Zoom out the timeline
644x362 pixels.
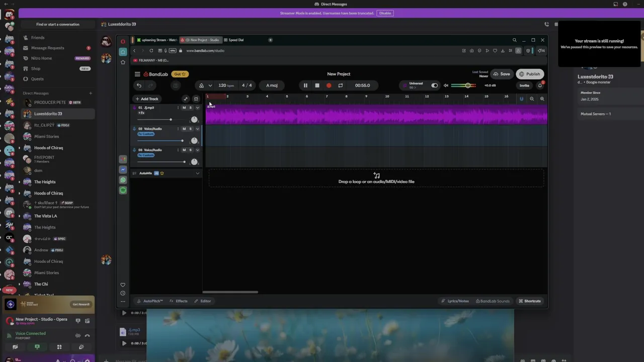tap(532, 99)
